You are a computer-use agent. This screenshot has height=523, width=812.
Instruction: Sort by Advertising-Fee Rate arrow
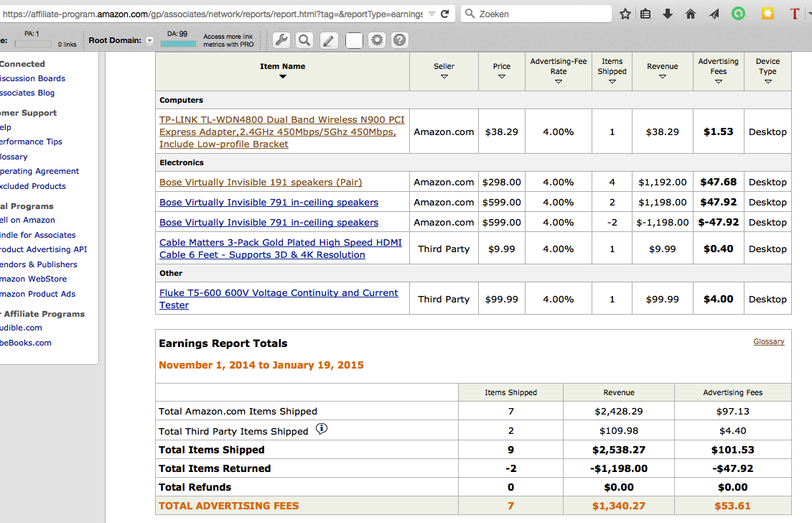coord(559,82)
